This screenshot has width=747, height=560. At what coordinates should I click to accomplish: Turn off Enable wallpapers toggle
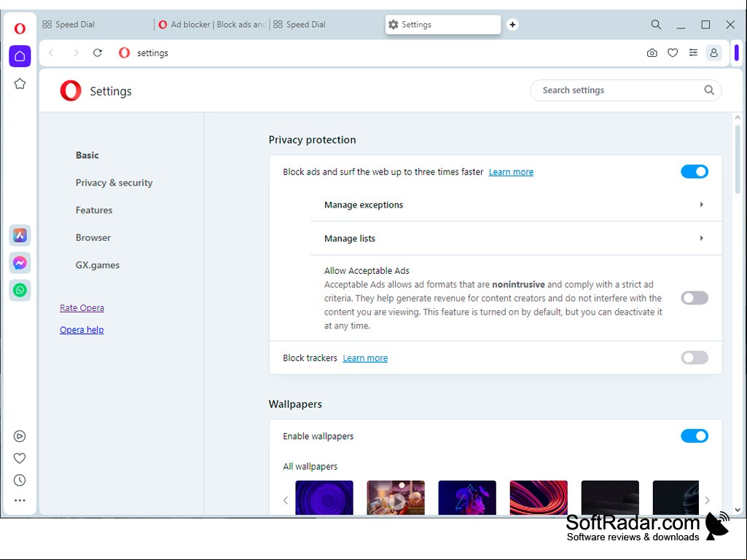(694, 435)
